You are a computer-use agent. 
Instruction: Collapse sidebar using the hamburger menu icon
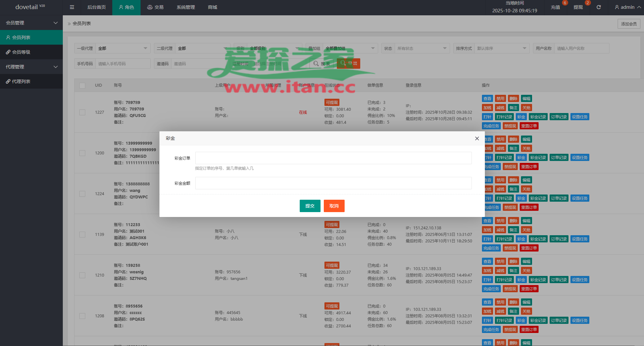pos(72,7)
